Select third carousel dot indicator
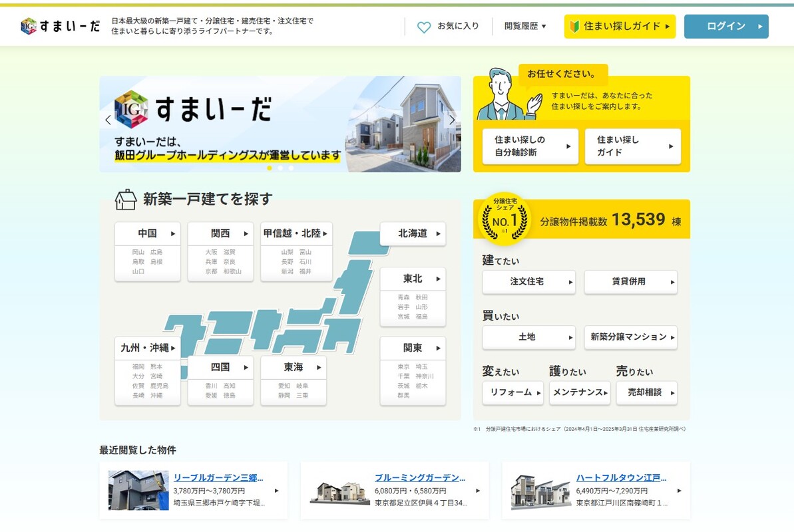Viewport: 794px width, 532px height. point(291,168)
